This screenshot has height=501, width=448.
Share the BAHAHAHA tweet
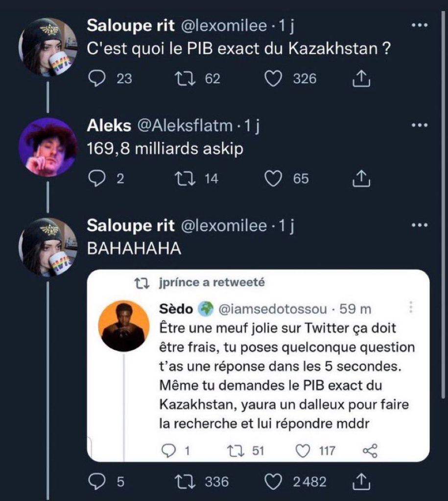(x=360, y=482)
